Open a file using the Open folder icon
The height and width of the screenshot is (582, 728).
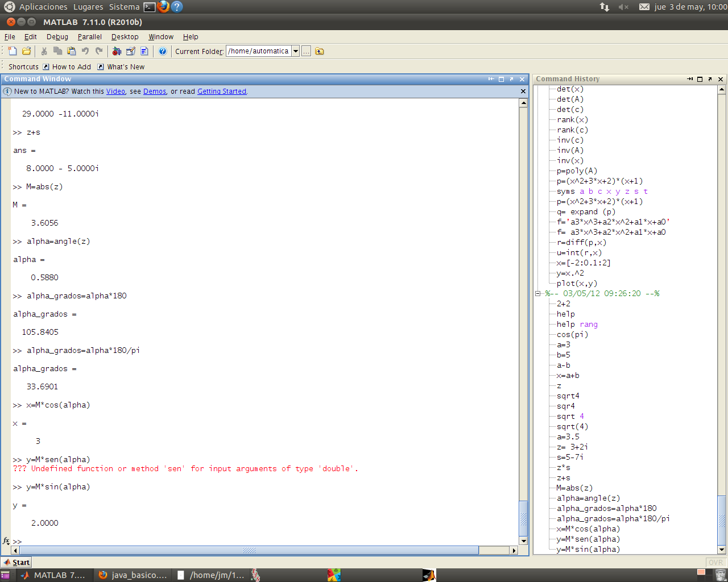26,51
